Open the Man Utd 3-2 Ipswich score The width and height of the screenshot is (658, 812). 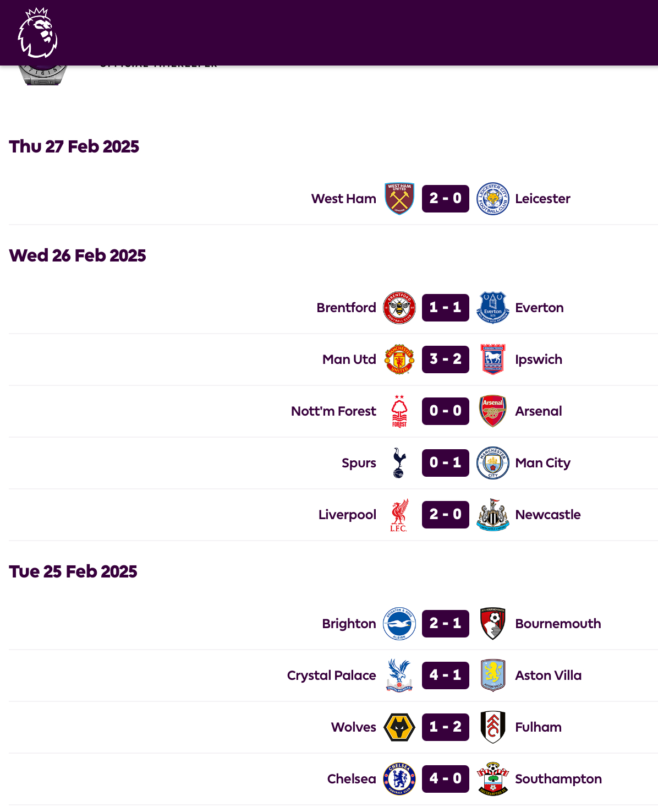click(x=446, y=359)
